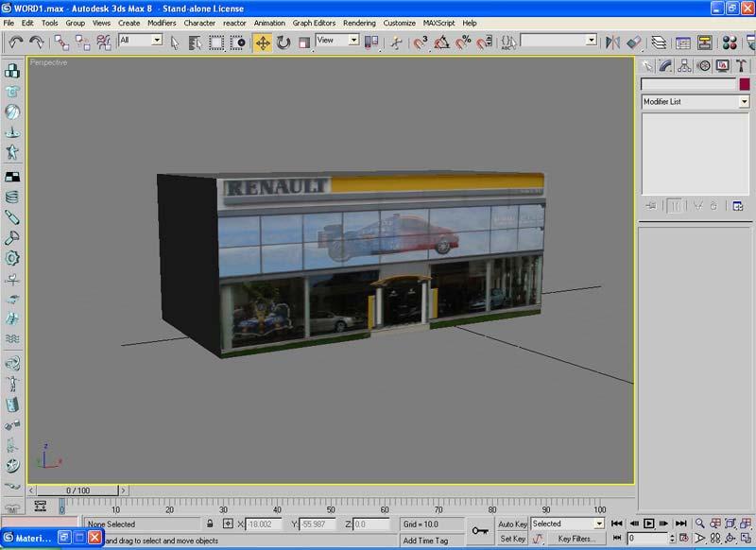Image resolution: width=756 pixels, height=550 pixels.
Task: Switch to the Display command panel tab
Action: (722, 66)
